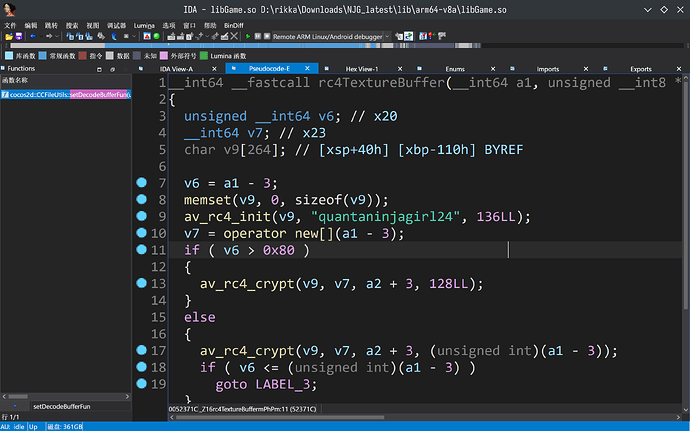The image size is (690, 431).
Task: Click the save database floppy icon
Action: pos(19,36)
